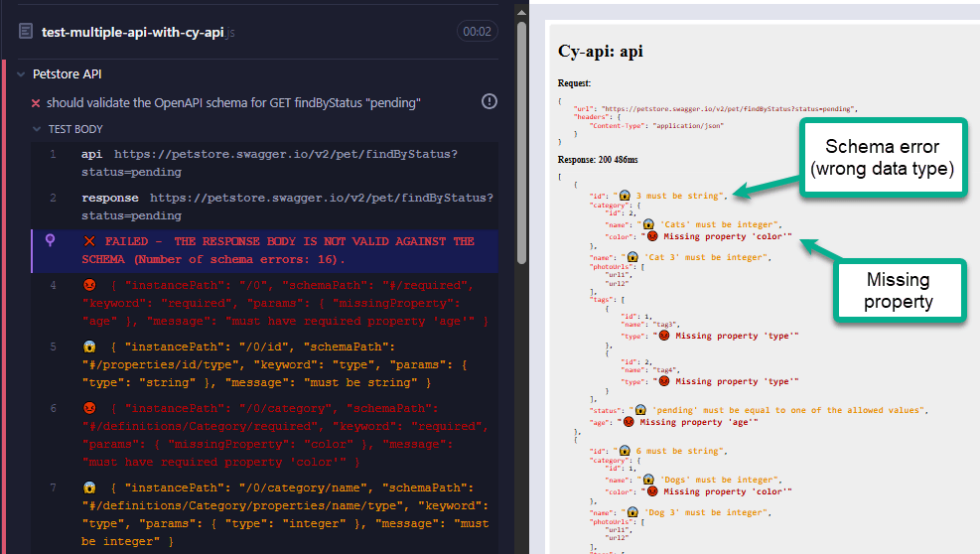Click angry icon on second Missing property 'color'
The height and width of the screenshot is (554, 980).
click(x=652, y=491)
